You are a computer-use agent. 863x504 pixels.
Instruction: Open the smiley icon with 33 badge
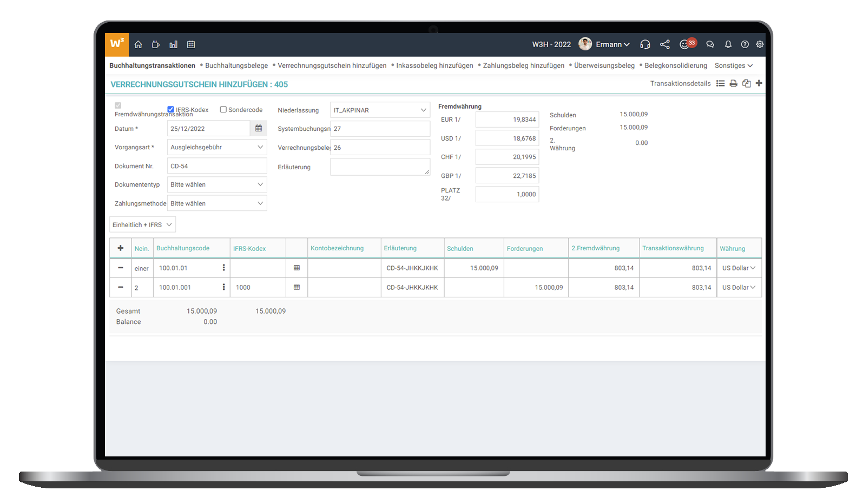point(687,44)
